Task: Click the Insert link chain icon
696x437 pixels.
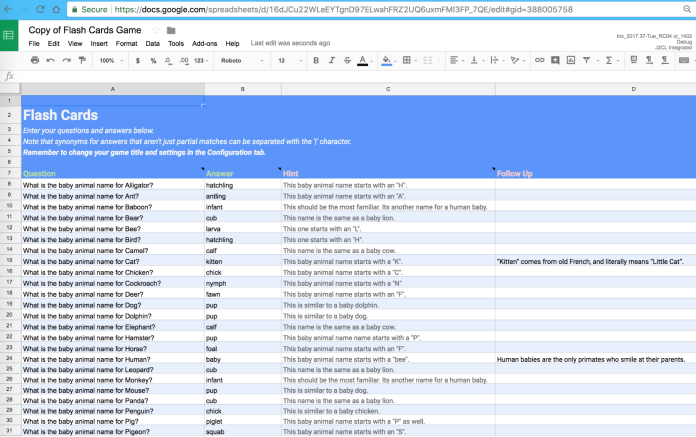Action: click(540, 60)
